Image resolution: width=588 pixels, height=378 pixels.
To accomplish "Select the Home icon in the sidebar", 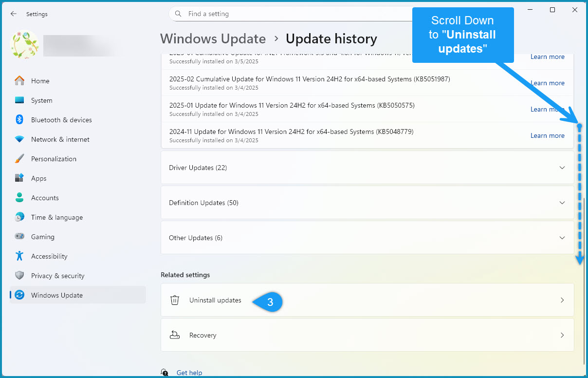I will coord(19,81).
